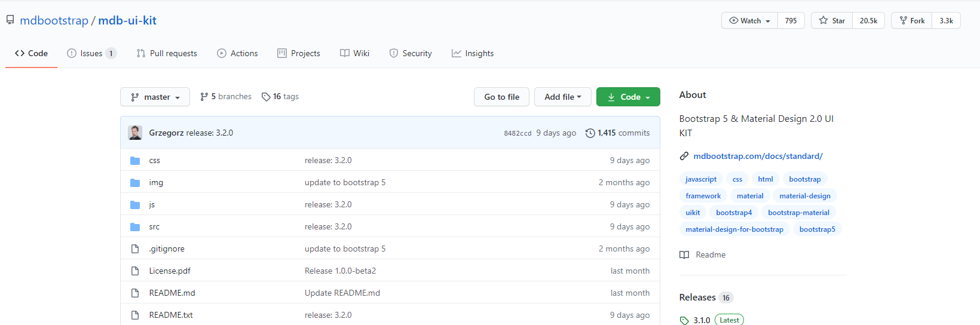
Task: Open the Watch notifications dropdown
Action: point(749,20)
